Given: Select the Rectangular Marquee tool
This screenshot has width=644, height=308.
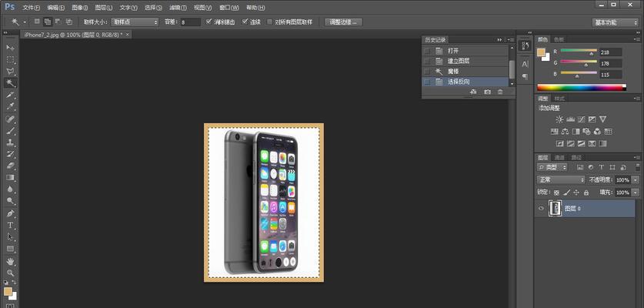Looking at the screenshot, I should click(10, 59).
